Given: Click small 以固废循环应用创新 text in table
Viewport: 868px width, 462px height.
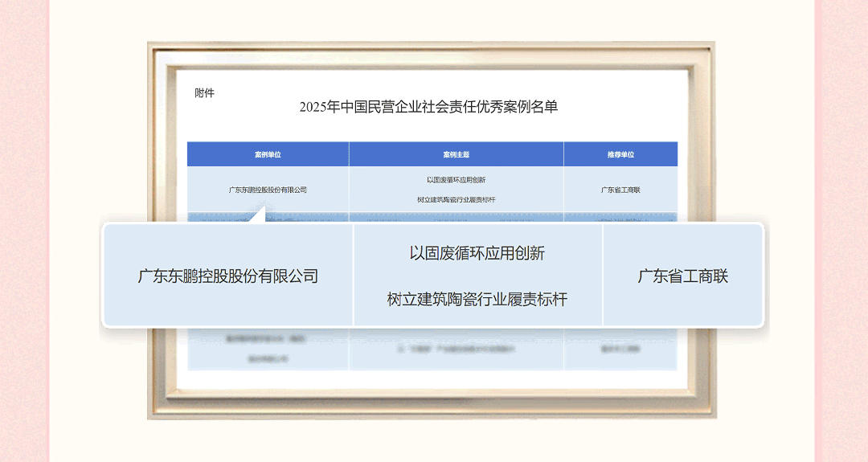Looking at the screenshot, I should coord(456,180).
